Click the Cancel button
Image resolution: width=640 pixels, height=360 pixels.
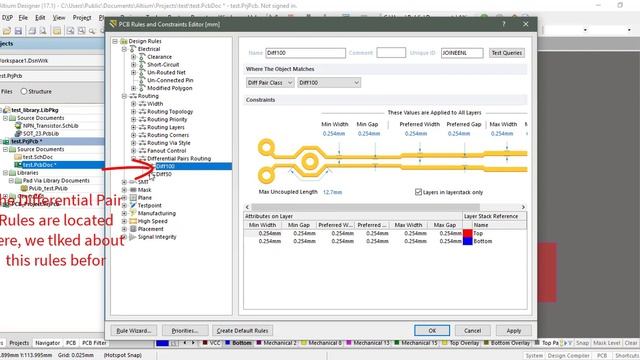[x=472, y=331]
